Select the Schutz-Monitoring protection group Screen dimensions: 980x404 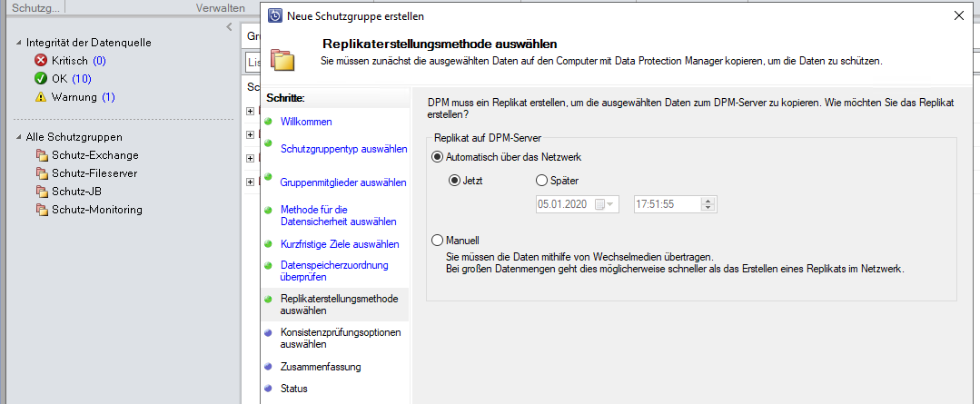[x=97, y=209]
